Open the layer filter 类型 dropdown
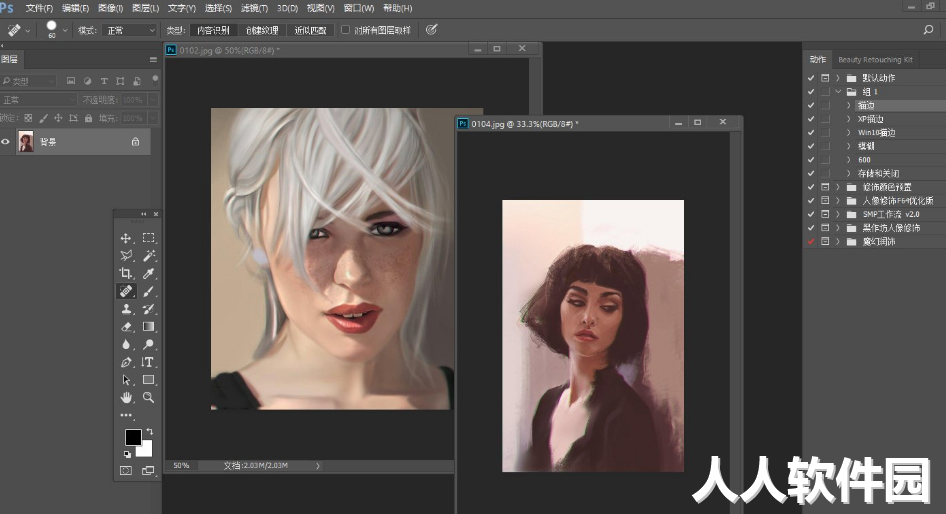 coord(28,81)
